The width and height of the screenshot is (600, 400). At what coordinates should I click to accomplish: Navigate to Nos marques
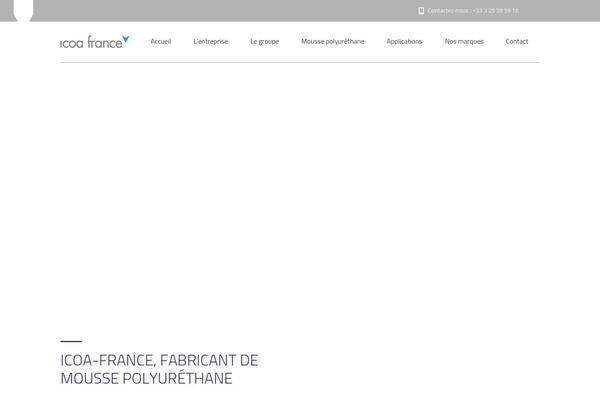click(x=464, y=41)
